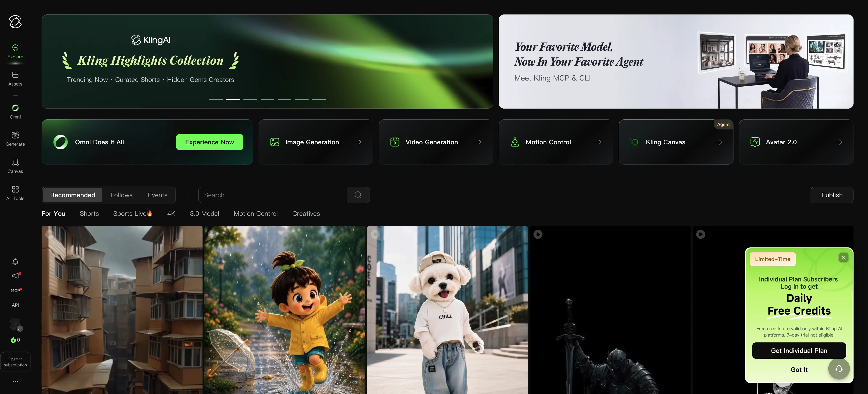Screen dimensions: 868x394
Task: Switch to the Events tab
Action: (157, 195)
